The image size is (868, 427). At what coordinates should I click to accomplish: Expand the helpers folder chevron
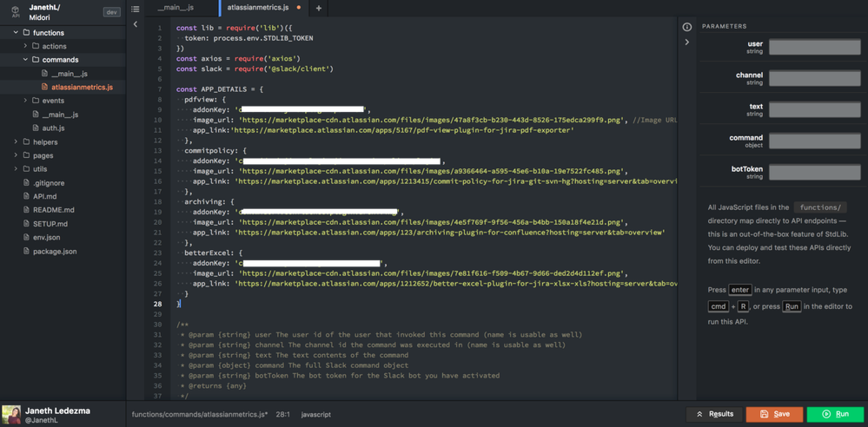[16, 142]
